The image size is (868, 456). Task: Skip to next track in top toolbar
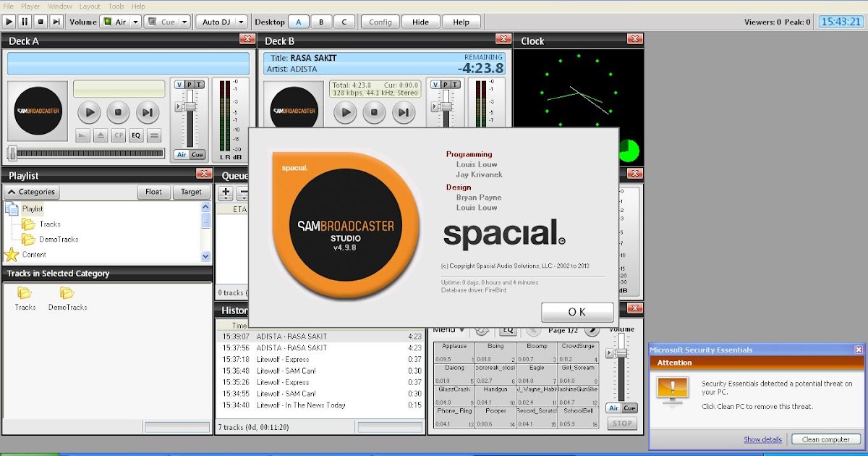click(56, 22)
